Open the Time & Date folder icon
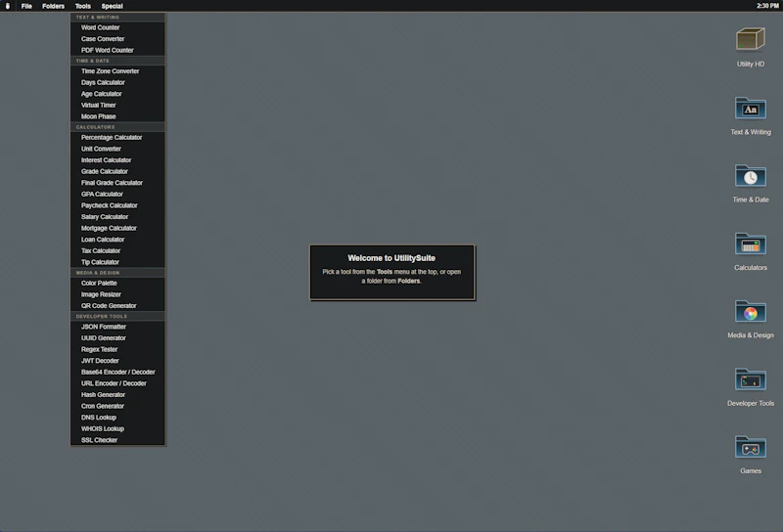Screen dimensions: 783x532 [x=750, y=176]
